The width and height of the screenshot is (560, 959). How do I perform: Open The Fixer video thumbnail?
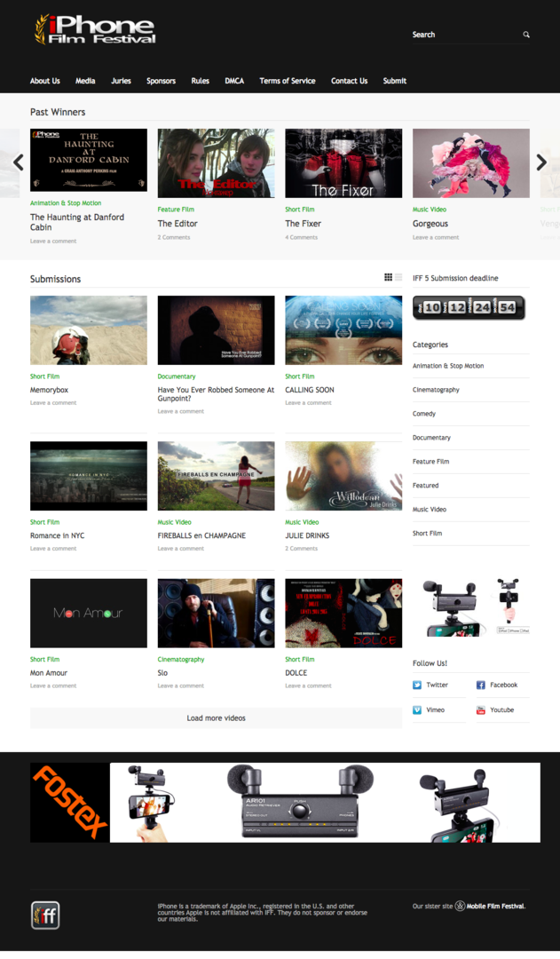point(343,162)
